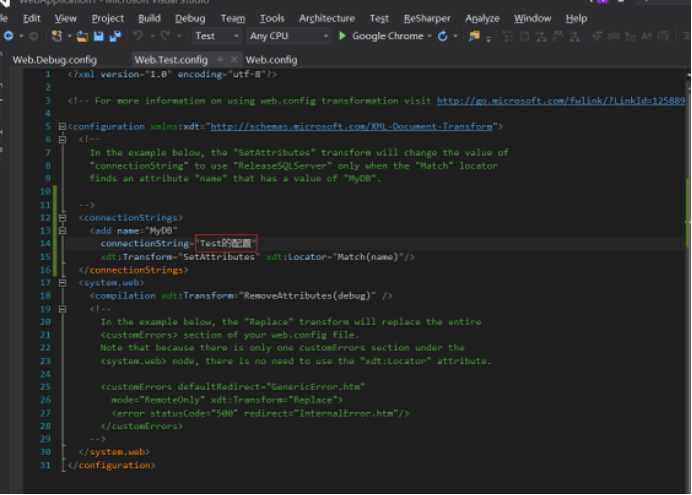Click the "SetAttributes" transform value on line 15
692x495 pixels.
(x=219, y=257)
